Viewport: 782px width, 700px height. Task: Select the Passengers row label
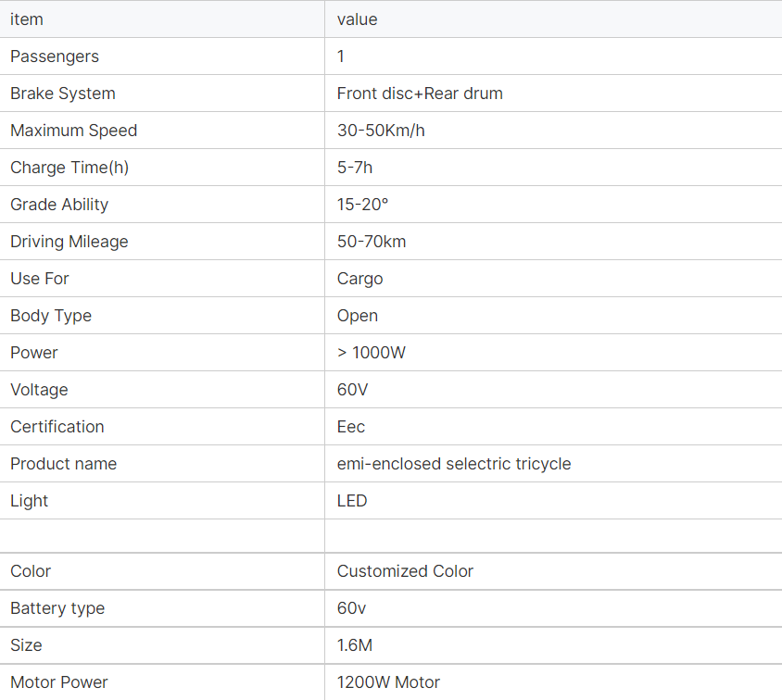coord(54,56)
